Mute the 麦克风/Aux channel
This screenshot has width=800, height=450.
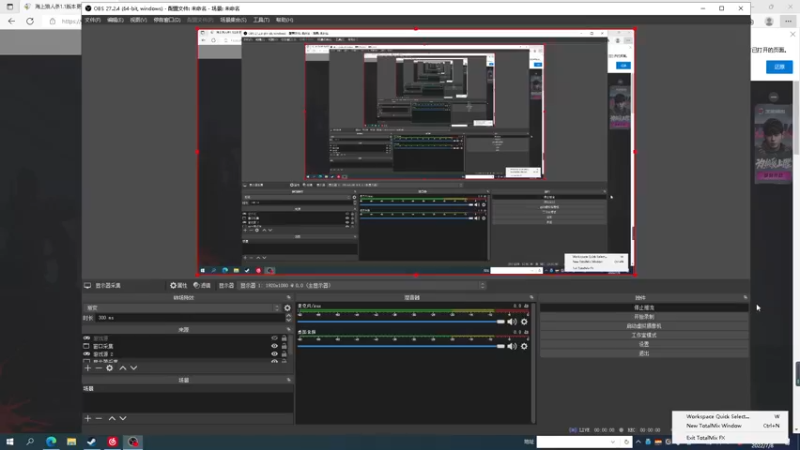(x=512, y=322)
